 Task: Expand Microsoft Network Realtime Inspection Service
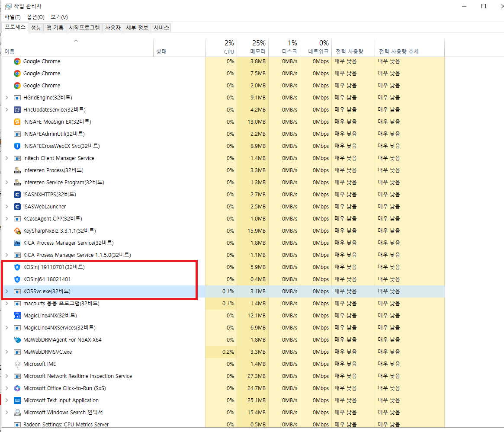[7, 376]
